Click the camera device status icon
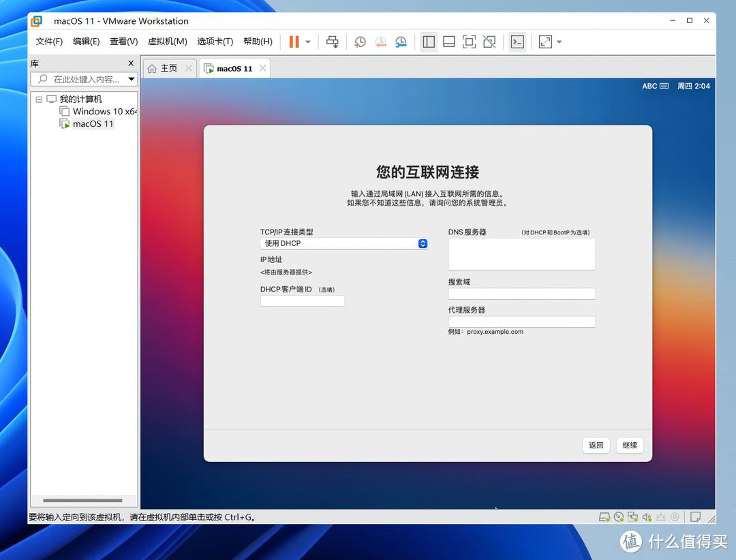The height and width of the screenshot is (560, 736). point(675,517)
